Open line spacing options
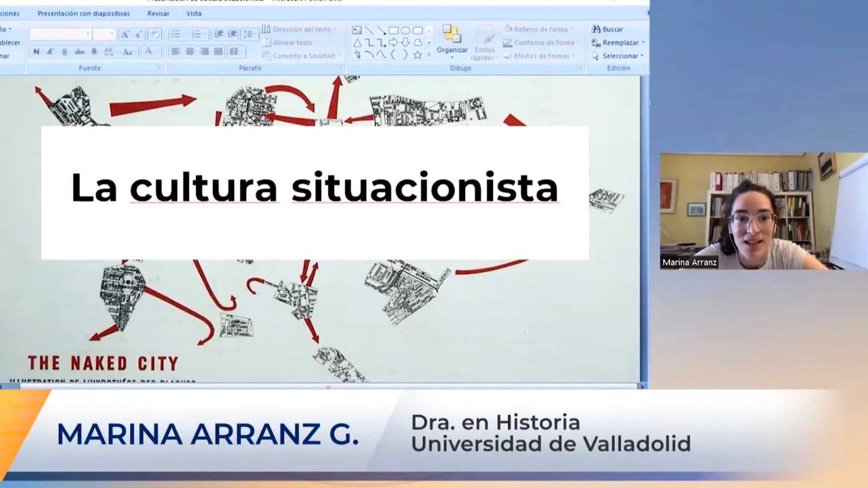The image size is (868, 488). click(250, 34)
